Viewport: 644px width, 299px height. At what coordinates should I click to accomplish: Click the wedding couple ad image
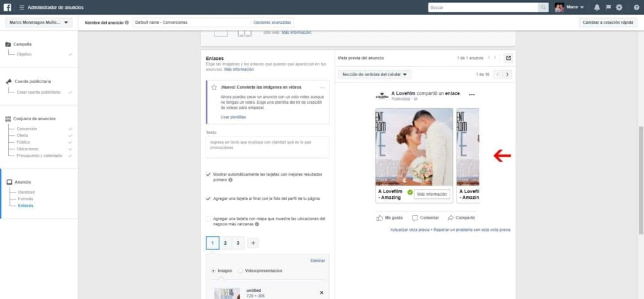pos(414,147)
